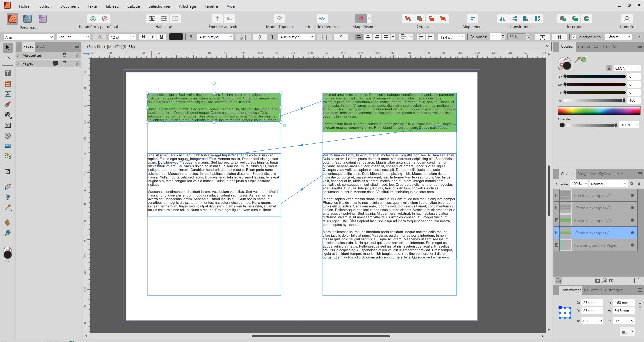This screenshot has height=342, width=644.
Task: Click the numbered list button
Action: [x=430, y=37]
